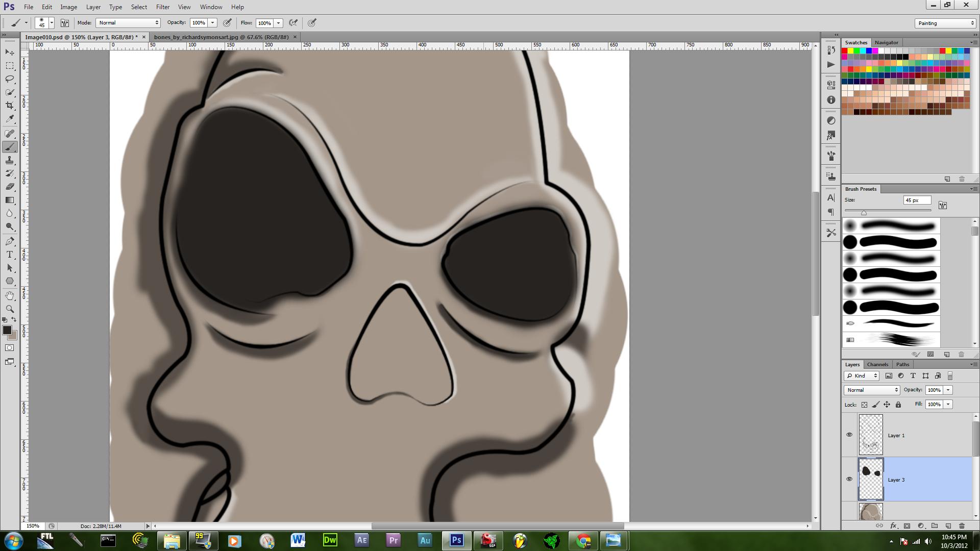Viewport: 980px width, 551px height.
Task: Open the brush preset picker arrow
Action: coord(52,23)
